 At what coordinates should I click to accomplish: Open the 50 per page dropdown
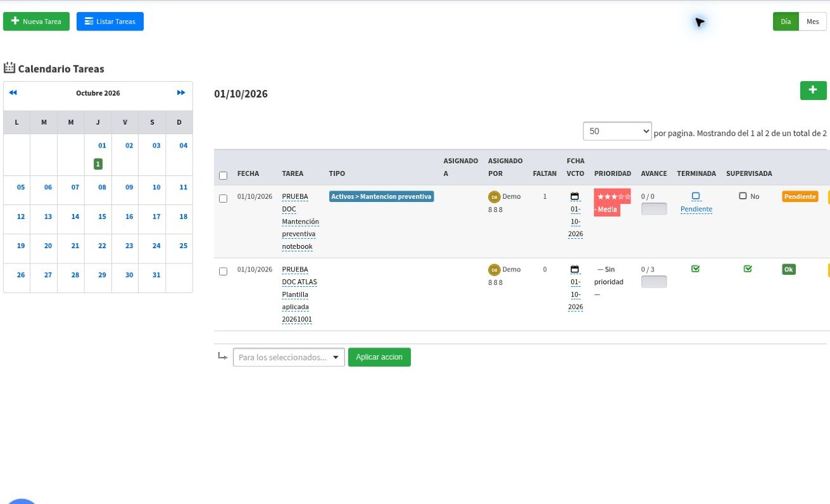(x=617, y=131)
